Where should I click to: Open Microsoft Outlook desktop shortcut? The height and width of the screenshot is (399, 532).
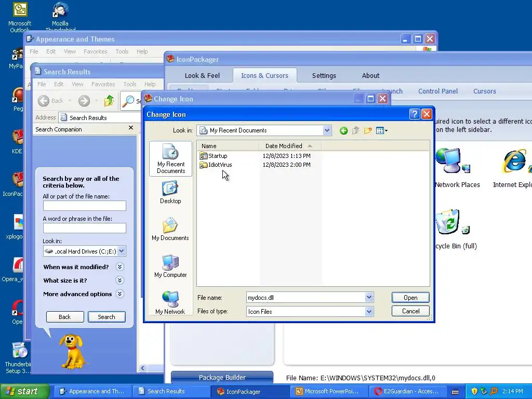(x=20, y=17)
